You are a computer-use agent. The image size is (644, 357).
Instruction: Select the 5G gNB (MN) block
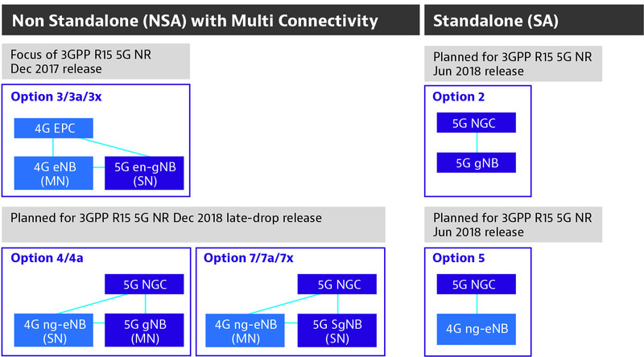click(144, 330)
